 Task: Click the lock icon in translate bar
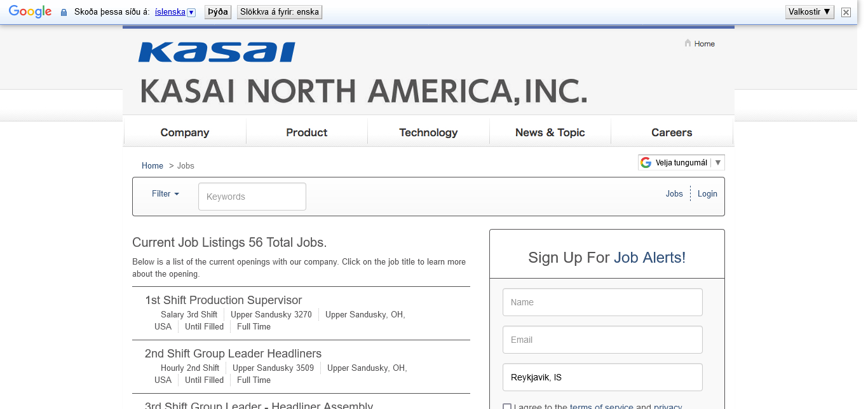tap(64, 12)
